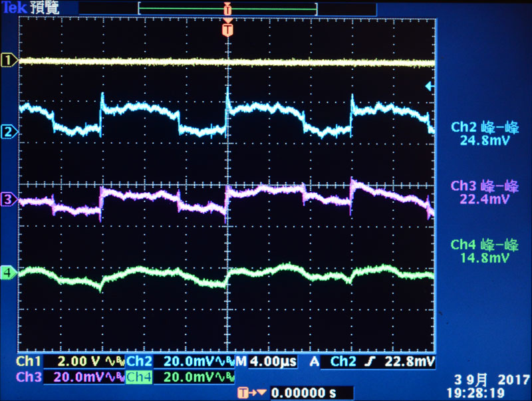This screenshot has width=532, height=401.
Task: Click the Ch4 AC coupling bandwidth symbol
Action: [x=225, y=377]
